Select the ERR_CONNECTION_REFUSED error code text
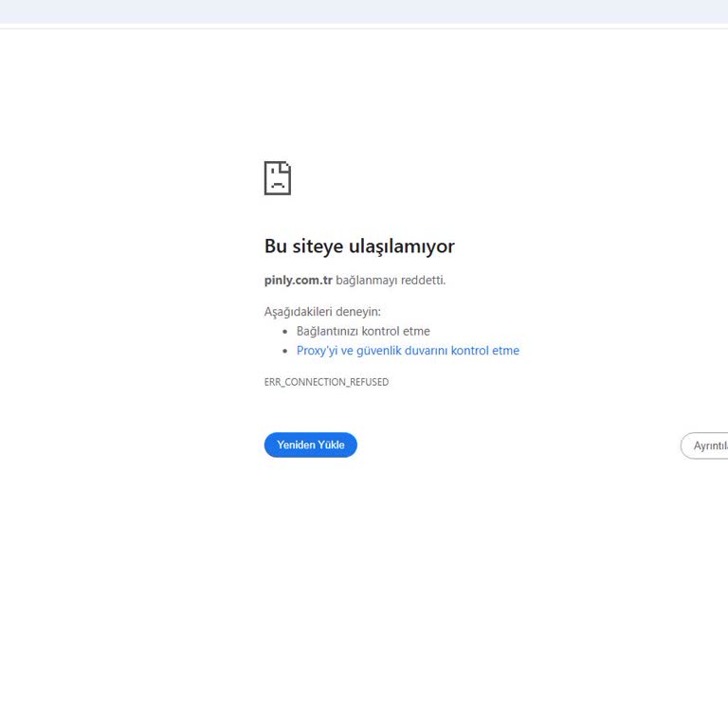728x728 pixels. point(326,382)
